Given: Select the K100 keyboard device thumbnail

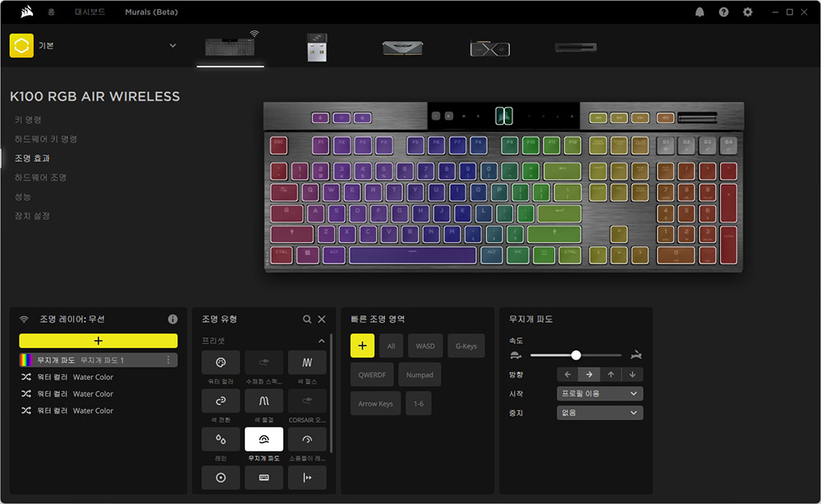Looking at the screenshot, I should 230,46.
